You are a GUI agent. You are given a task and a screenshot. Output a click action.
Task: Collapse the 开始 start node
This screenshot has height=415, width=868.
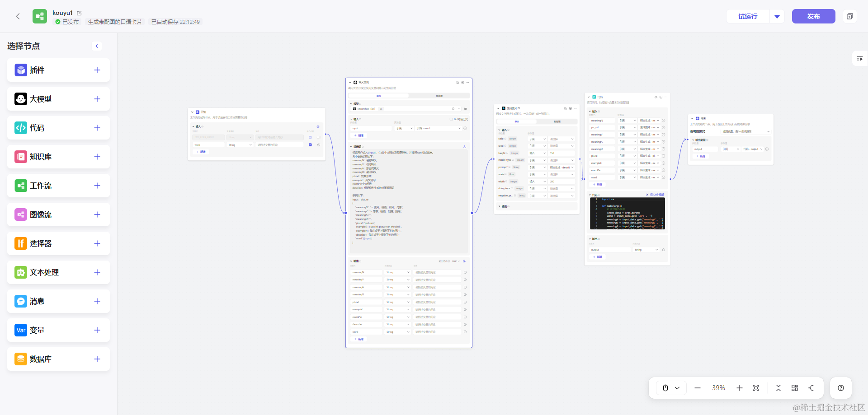coord(192,112)
